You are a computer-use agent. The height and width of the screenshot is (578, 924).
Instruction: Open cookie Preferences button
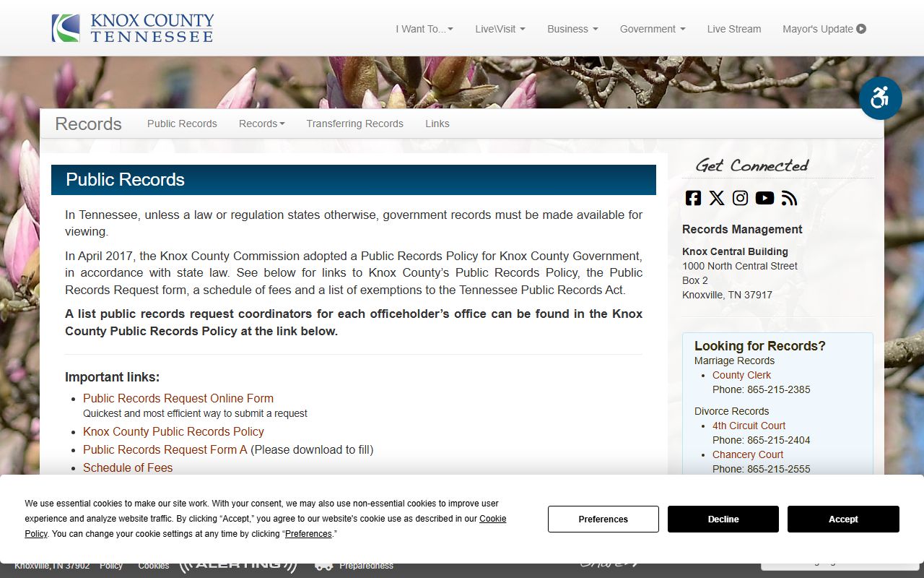tap(603, 519)
